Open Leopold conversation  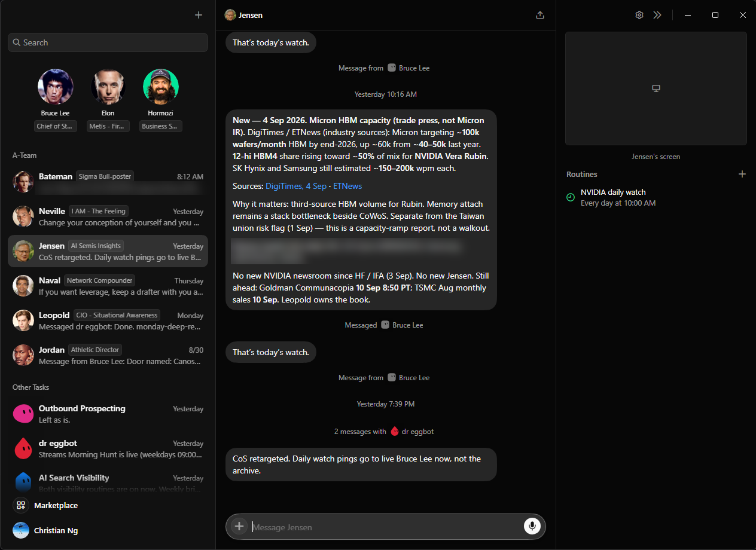click(x=108, y=320)
